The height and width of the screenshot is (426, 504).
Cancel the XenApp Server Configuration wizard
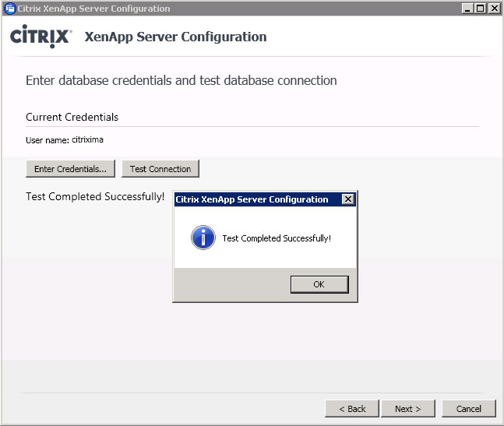[x=469, y=409]
